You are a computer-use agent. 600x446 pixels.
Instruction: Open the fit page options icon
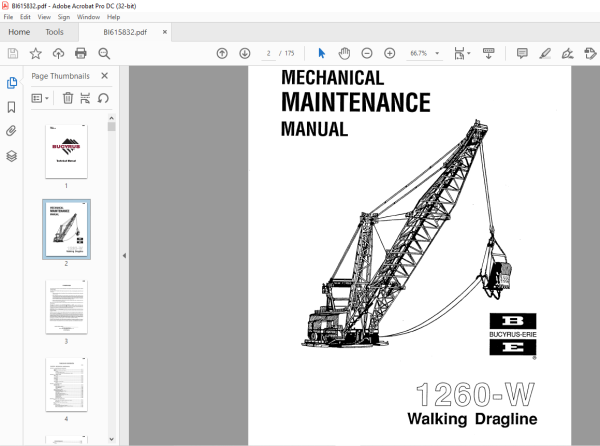pyautogui.click(x=462, y=53)
